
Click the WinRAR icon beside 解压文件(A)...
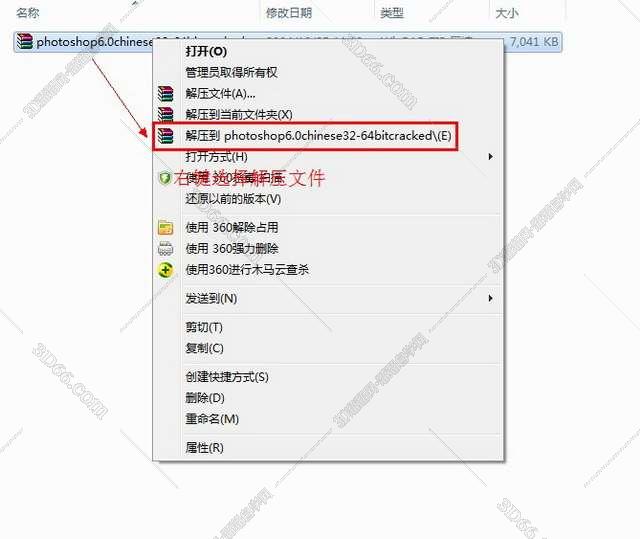166,93
